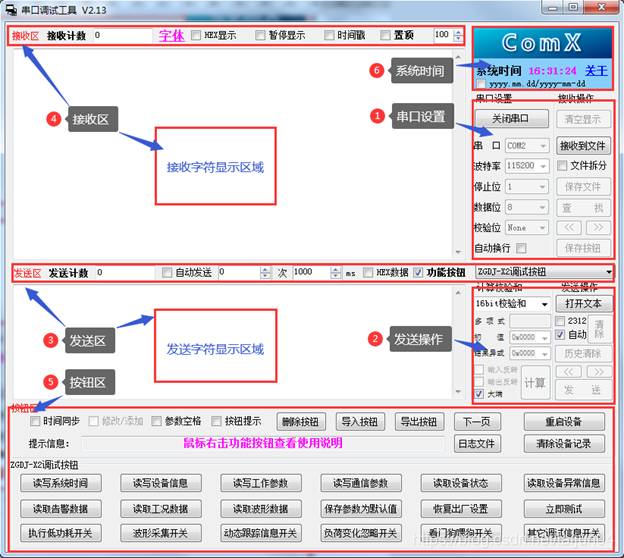Screen dimensions: 624x558
Task: Click the 导入按钮 button
Action: click(360, 422)
